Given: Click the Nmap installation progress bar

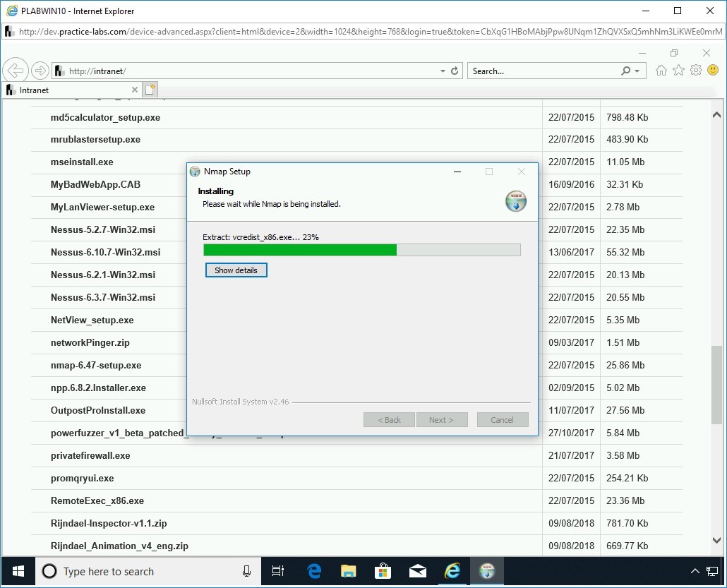Looking at the screenshot, I should pos(361,250).
